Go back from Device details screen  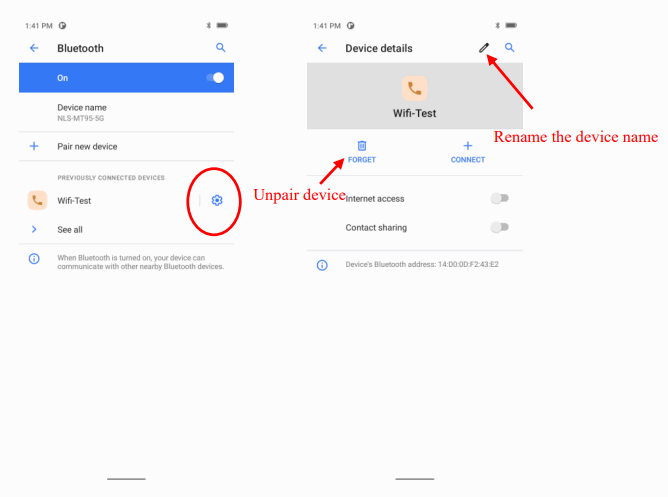(322, 48)
